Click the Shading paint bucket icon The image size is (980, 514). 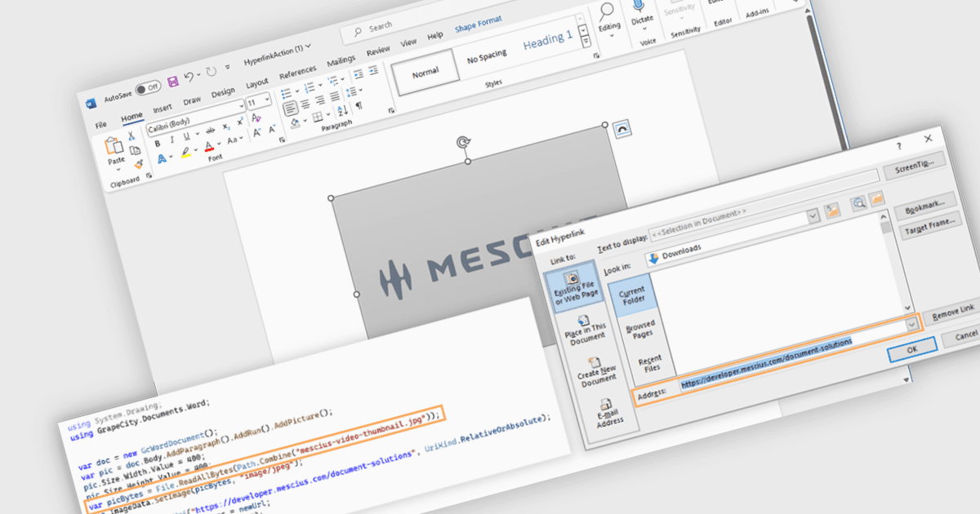[296, 123]
